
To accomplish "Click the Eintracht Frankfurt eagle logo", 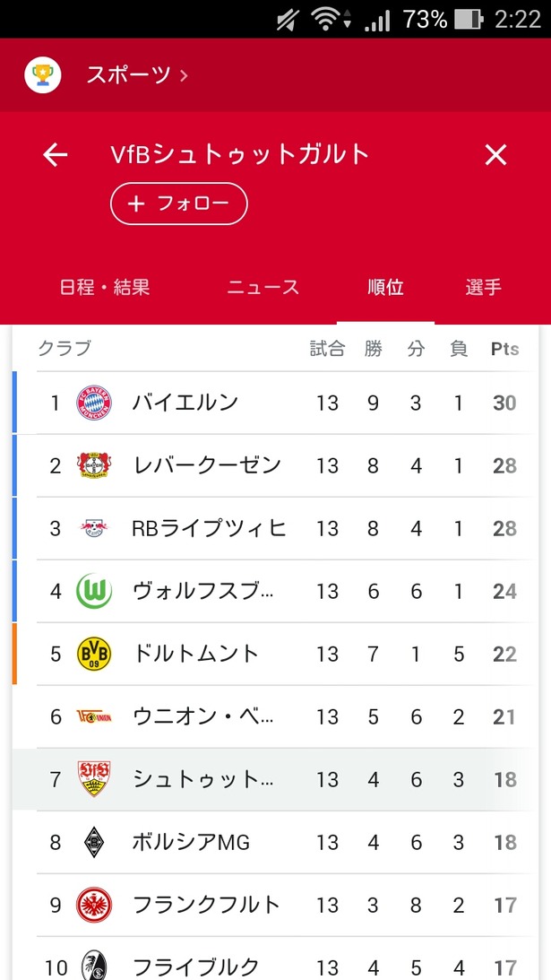I will (x=94, y=905).
